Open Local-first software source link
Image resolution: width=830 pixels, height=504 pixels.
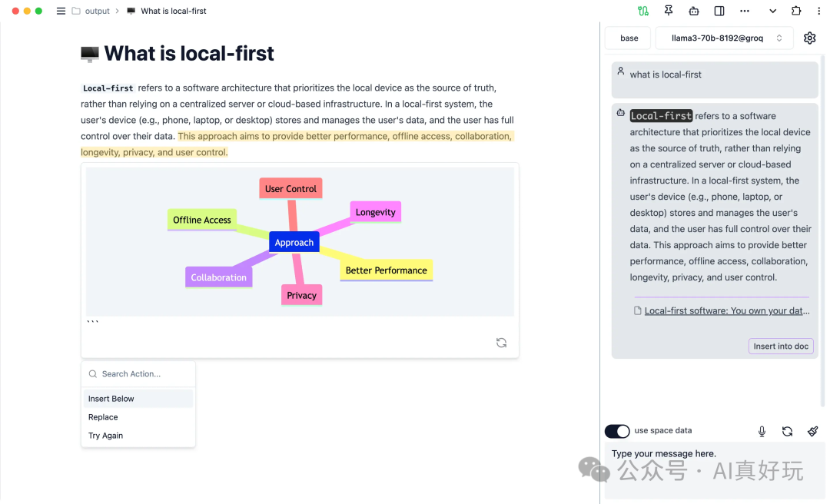(727, 310)
